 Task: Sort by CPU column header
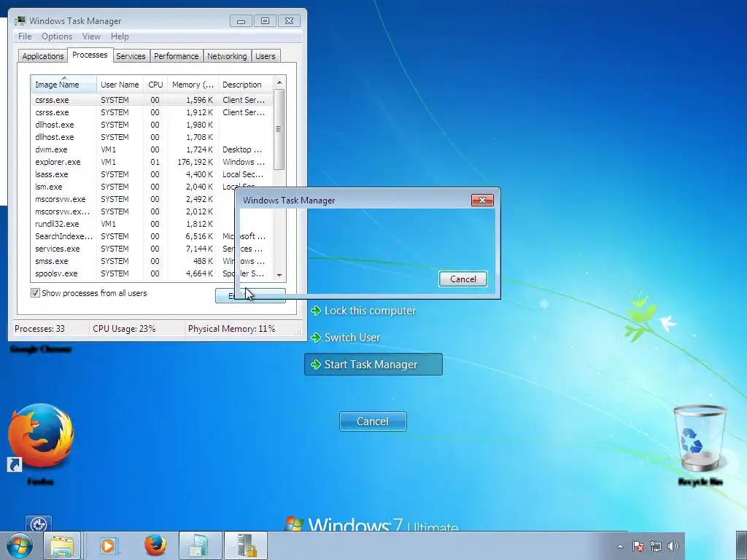pyautogui.click(x=155, y=85)
